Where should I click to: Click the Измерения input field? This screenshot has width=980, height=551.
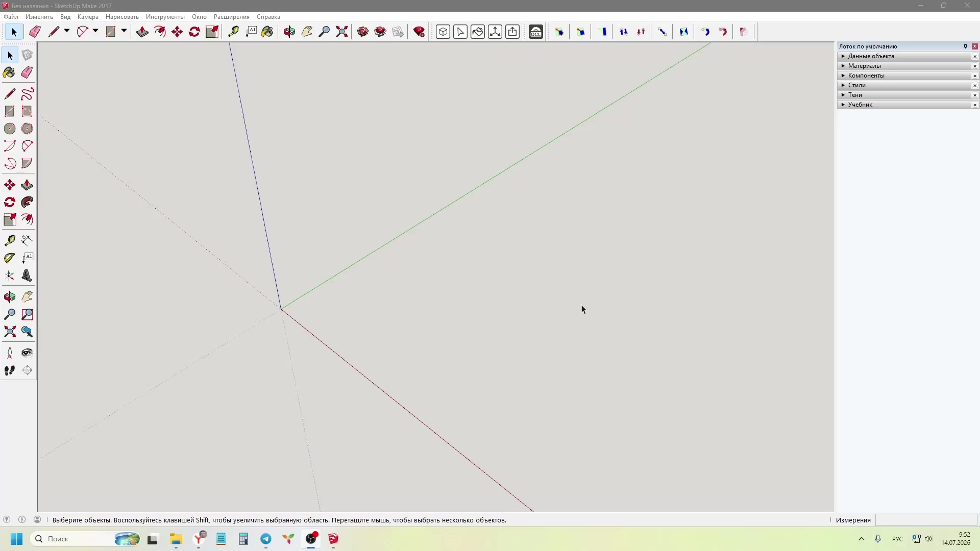926,520
